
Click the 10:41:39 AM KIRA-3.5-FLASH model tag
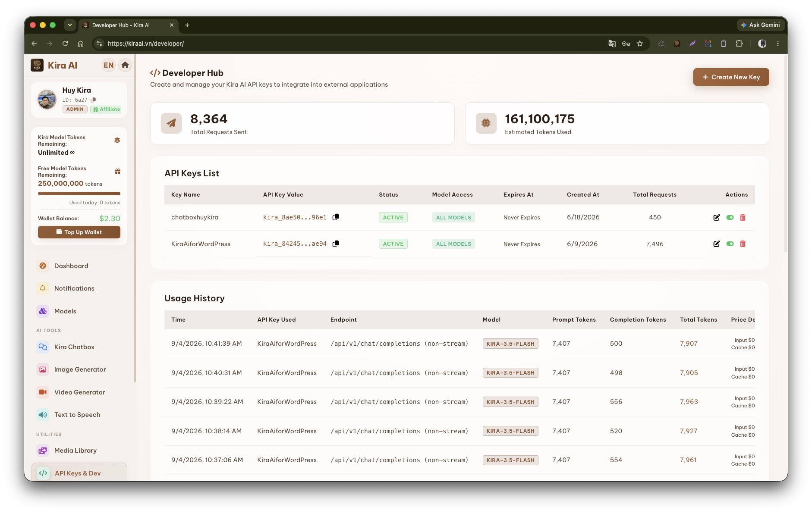click(510, 344)
